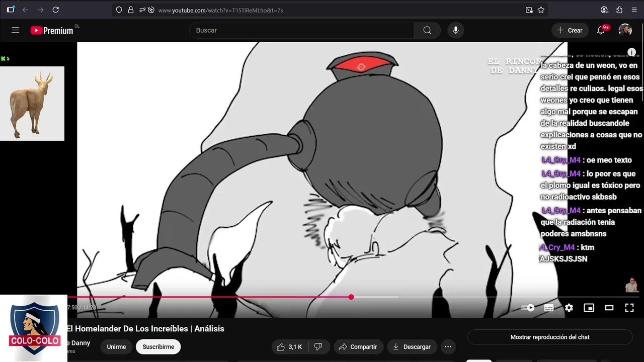Open the browser tab overview icon
The image size is (644, 362).
pos(11,10)
